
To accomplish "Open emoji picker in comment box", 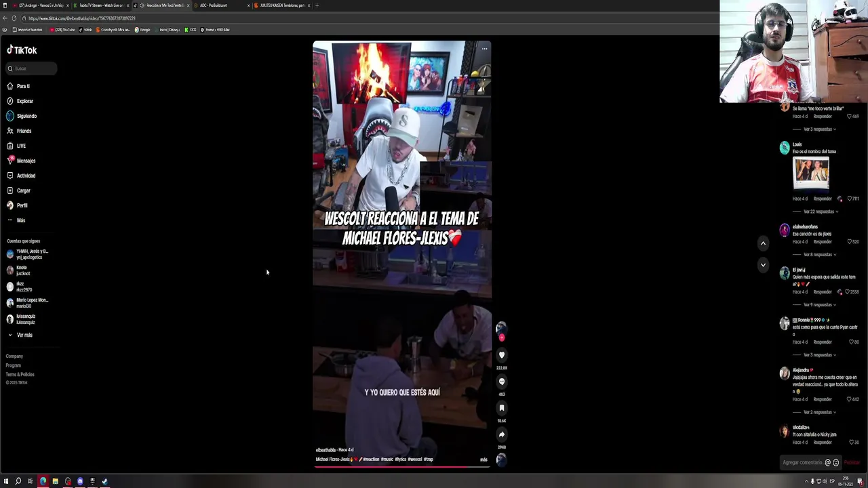I will pos(835,462).
